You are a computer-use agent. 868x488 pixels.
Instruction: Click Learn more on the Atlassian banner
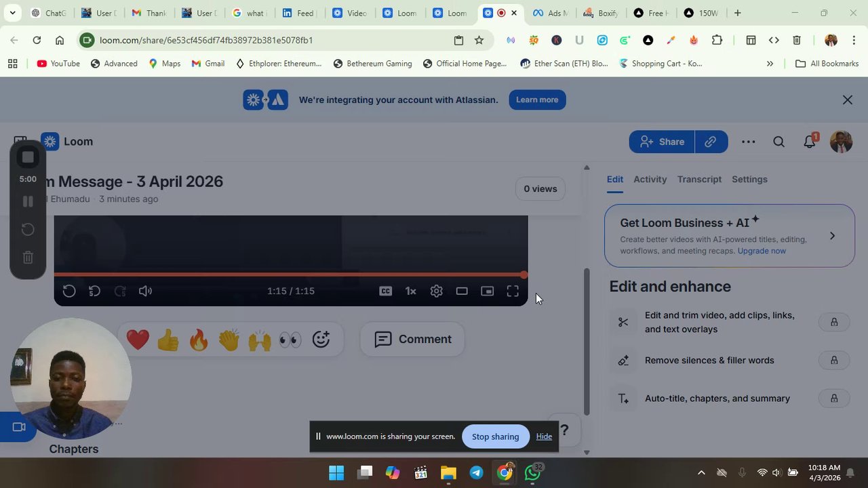(x=537, y=100)
